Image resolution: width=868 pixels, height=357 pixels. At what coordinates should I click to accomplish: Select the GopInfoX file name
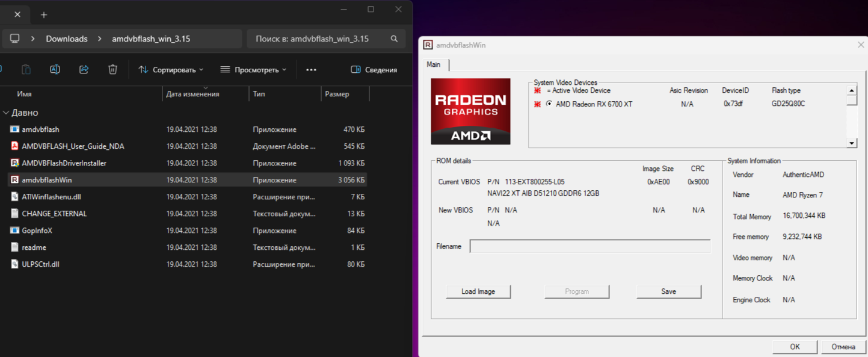(x=37, y=231)
